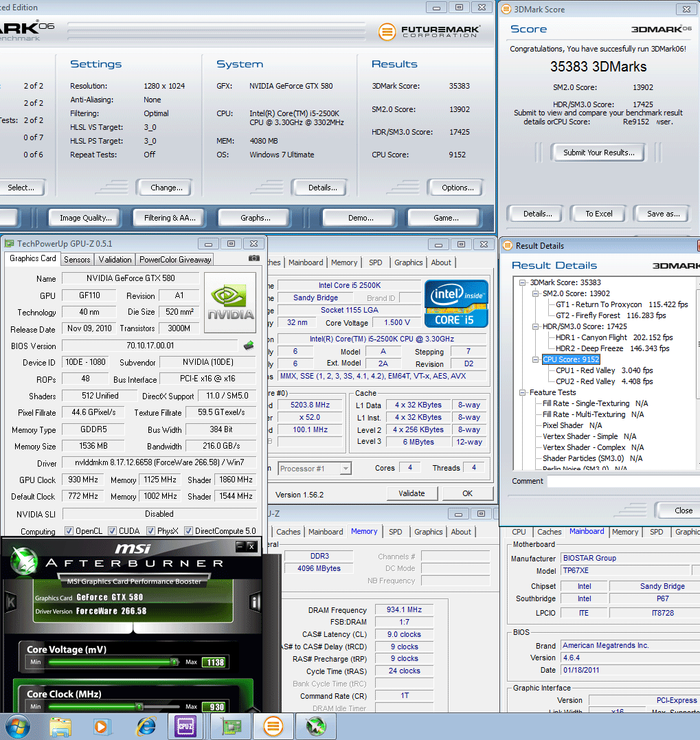The image size is (700, 740).
Task: Click the Demo... button in 3DMark06
Action: 361,218
